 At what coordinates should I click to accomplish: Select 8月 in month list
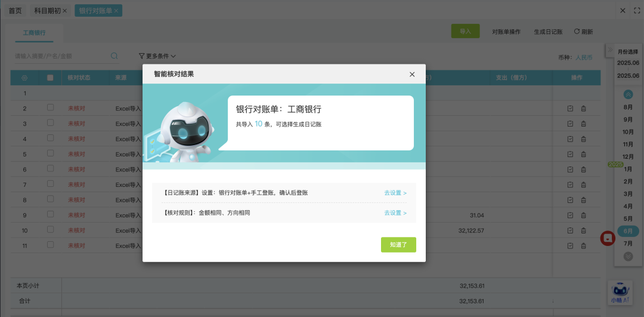click(x=628, y=107)
